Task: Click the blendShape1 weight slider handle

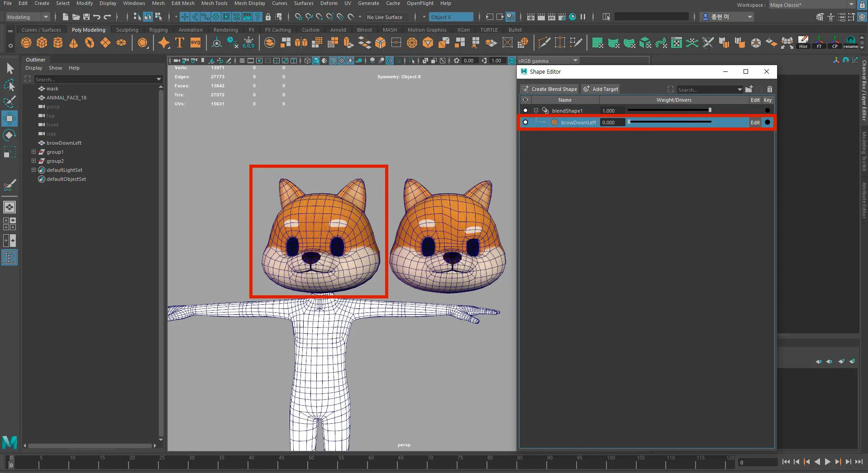Action: pos(710,110)
